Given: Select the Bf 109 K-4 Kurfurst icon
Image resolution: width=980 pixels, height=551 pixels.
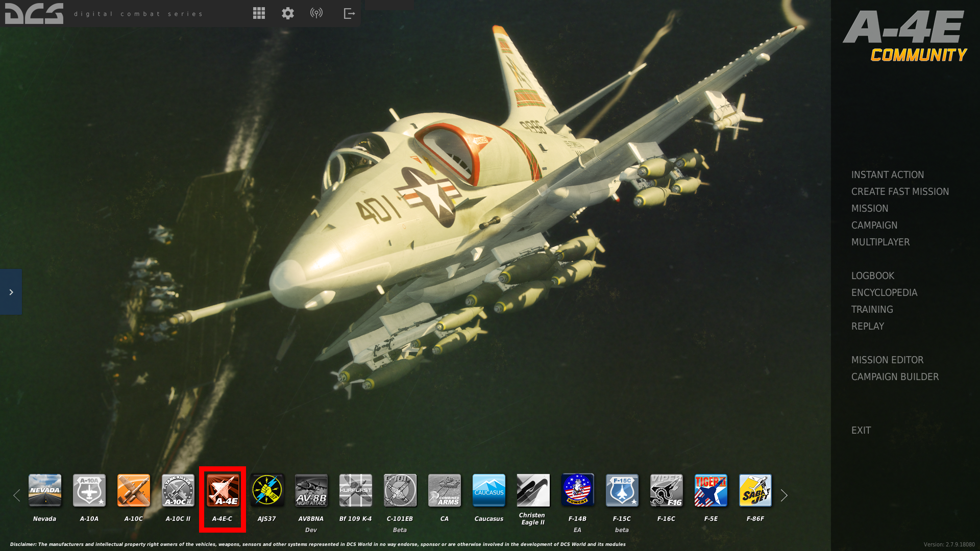Looking at the screenshot, I should pos(356,490).
